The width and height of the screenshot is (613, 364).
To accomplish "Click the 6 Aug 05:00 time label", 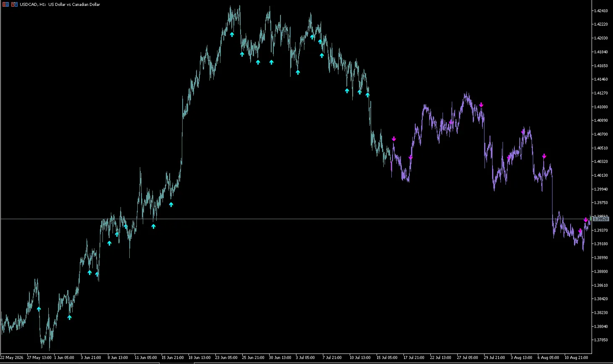I will [548, 358].
